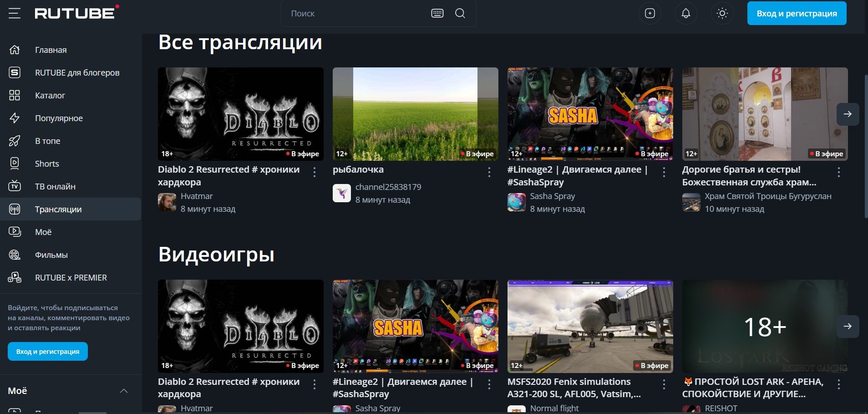Image resolution: width=868 pixels, height=414 pixels.
Task: Click the Моё playlist icon
Action: [x=15, y=232]
